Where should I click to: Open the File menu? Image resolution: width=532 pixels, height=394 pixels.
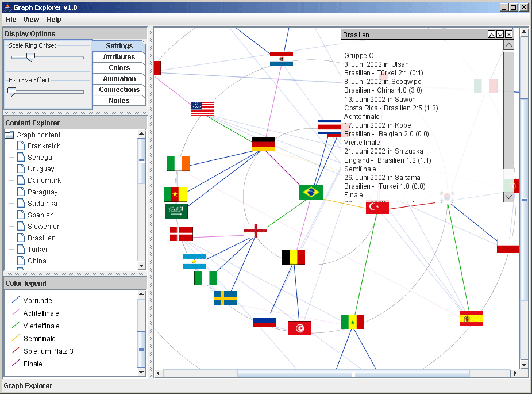tap(11, 20)
